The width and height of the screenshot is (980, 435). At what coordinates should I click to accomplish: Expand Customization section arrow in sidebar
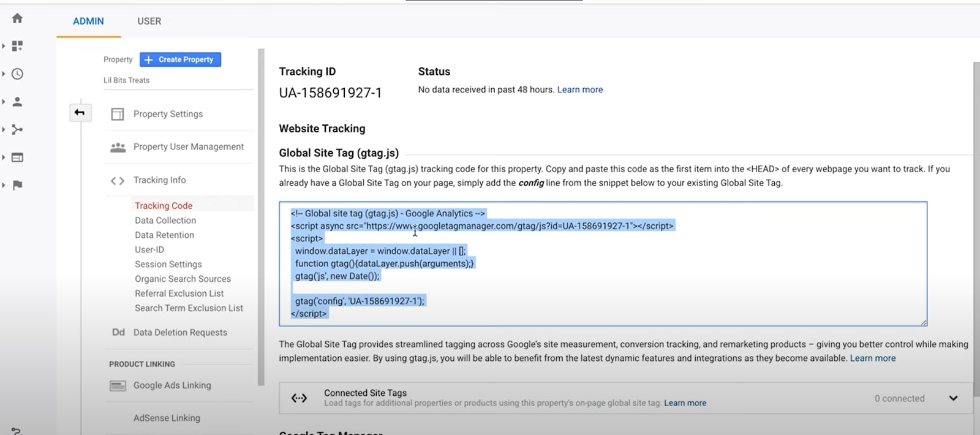[4, 46]
